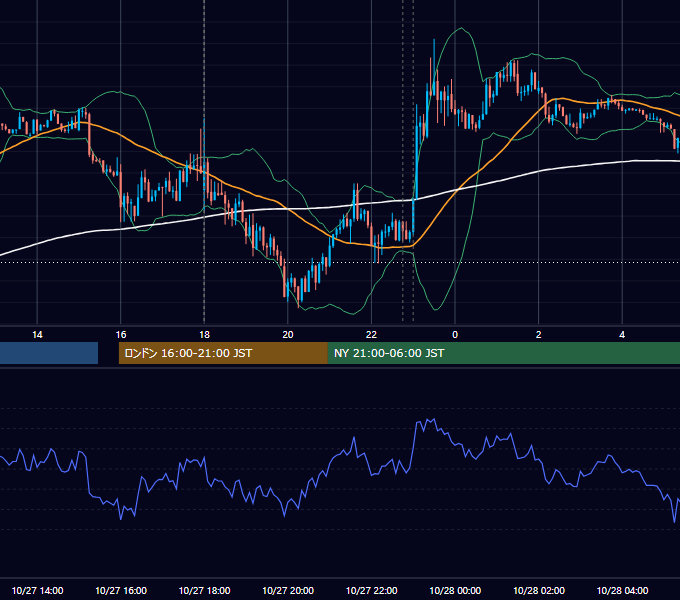
Task: Click the 10/27 16:00 date label
Action: (121, 590)
